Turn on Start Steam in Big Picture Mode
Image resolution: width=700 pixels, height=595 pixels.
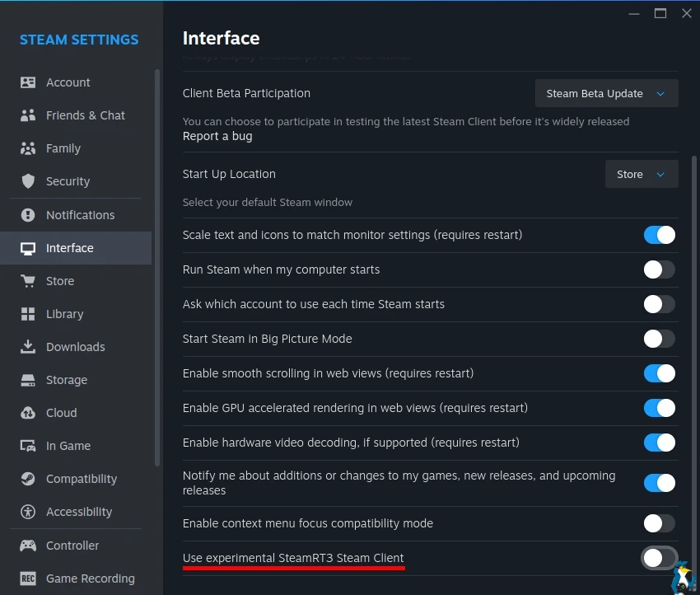point(659,339)
